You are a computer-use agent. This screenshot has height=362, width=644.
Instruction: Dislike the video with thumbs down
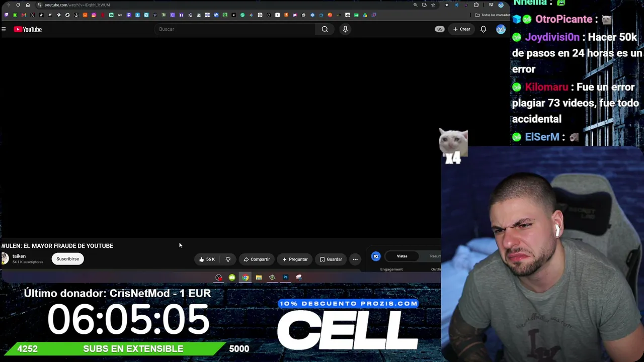(228, 259)
